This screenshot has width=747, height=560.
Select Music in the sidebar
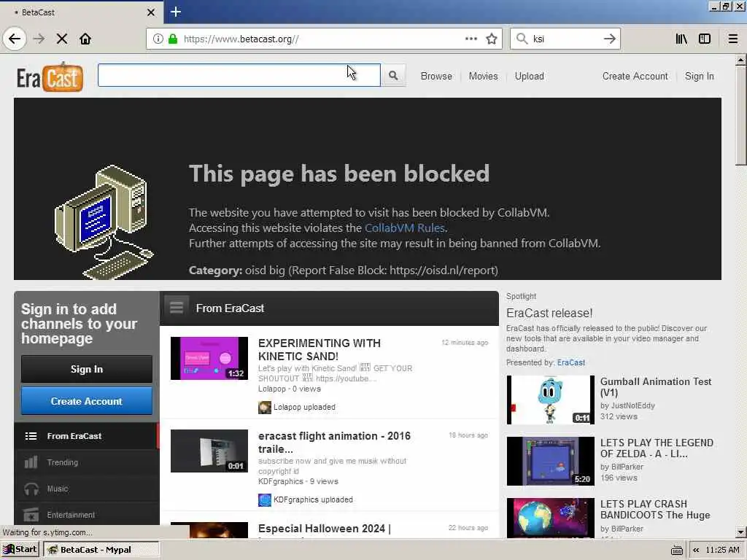[x=87, y=489]
